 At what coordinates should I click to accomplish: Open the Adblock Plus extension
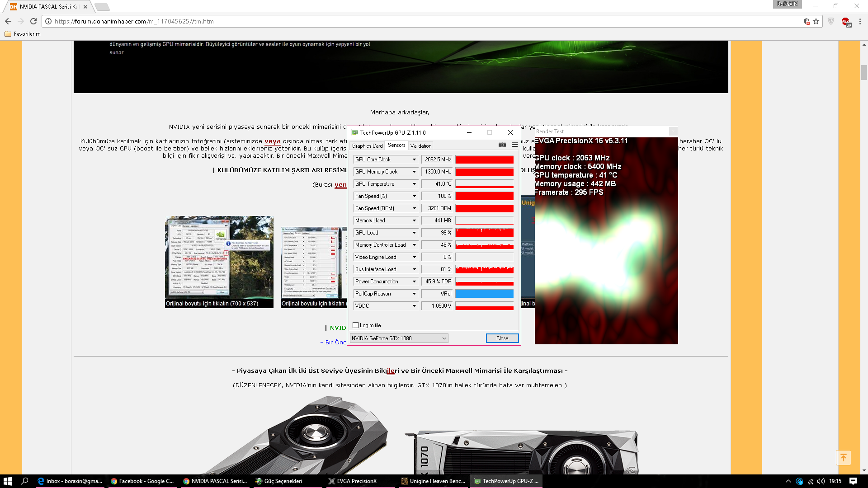click(846, 21)
